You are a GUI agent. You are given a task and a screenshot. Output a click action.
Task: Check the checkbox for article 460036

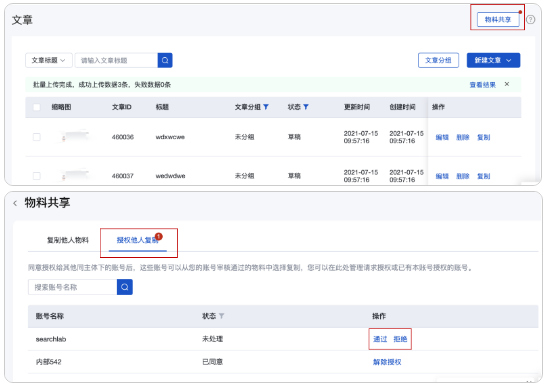pos(37,137)
